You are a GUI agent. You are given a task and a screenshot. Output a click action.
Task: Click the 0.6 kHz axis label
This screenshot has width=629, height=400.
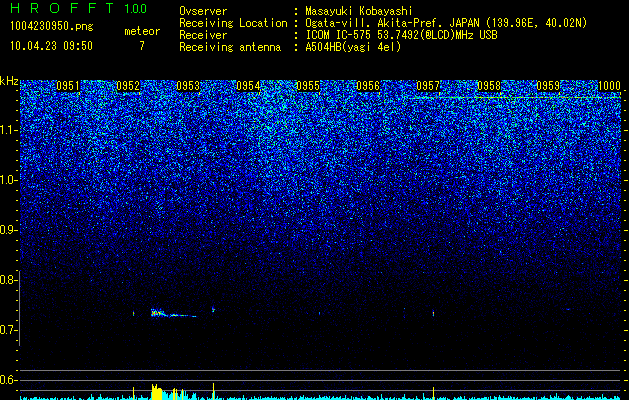point(8,380)
